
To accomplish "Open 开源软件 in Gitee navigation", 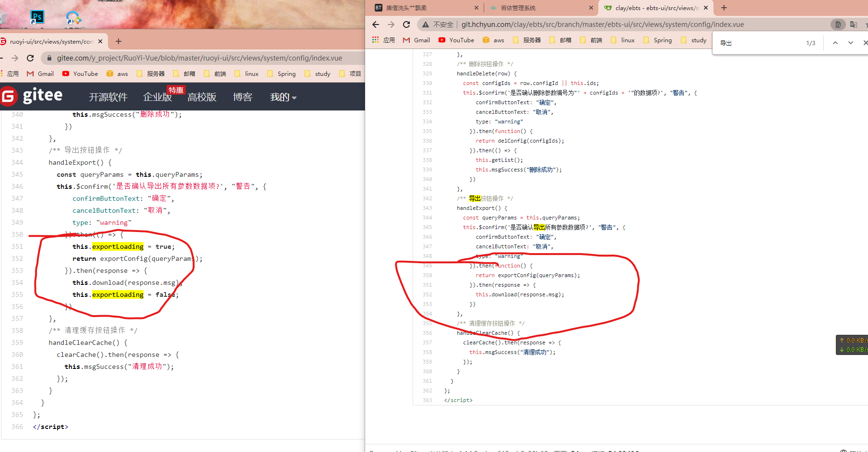I will pos(108,97).
